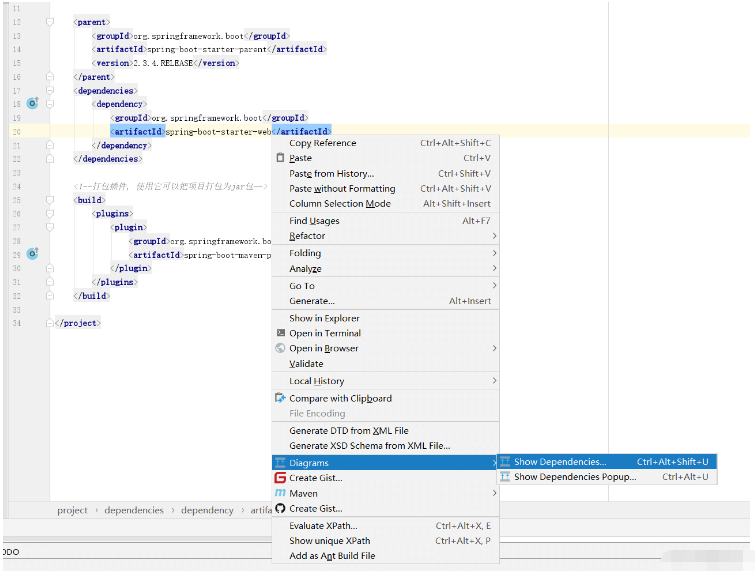Click the red Create Gist icon
756x571 pixels.
pos(280,477)
